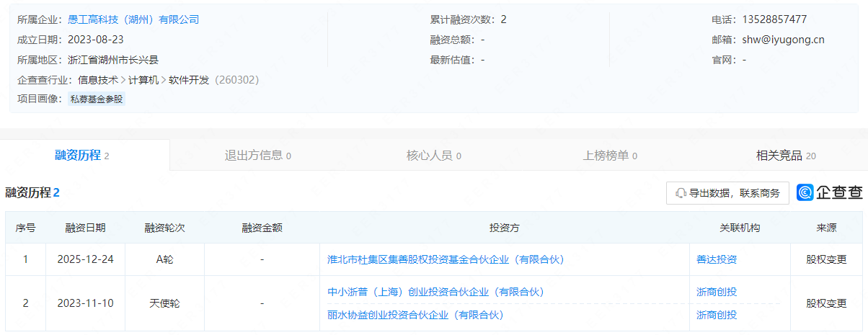Click the 私募基金参股 project tag
Screen dimensions: 868x335
click(97, 99)
